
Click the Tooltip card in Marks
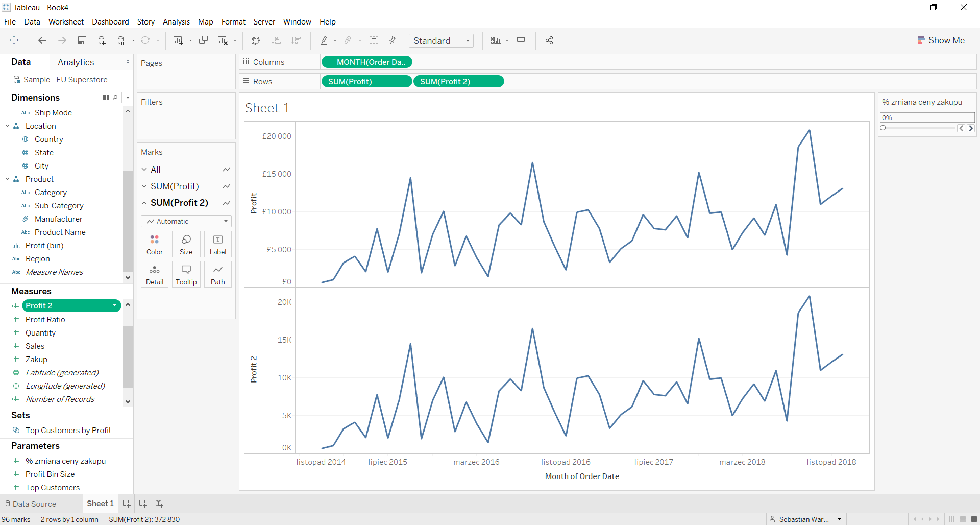click(186, 274)
